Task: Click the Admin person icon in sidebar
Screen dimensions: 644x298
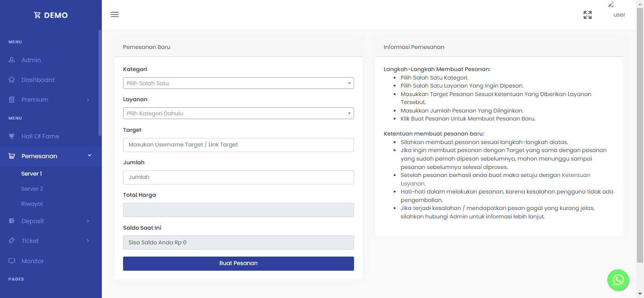Action: click(12, 60)
